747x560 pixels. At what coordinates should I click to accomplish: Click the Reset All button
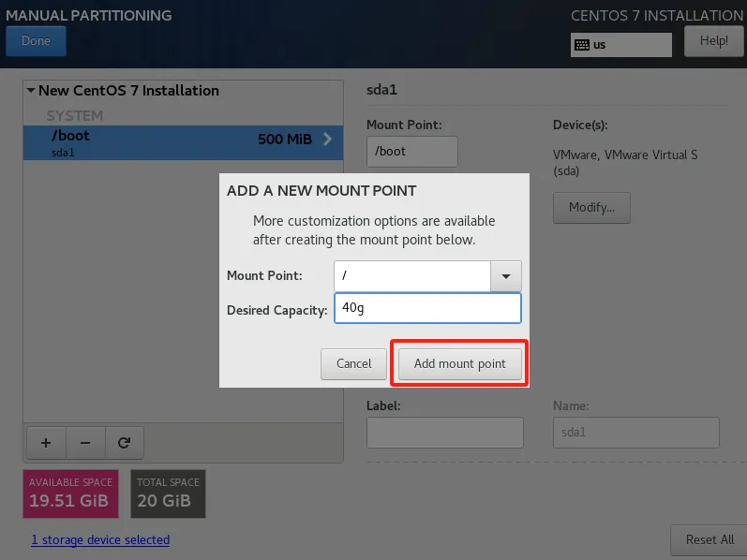pos(709,539)
